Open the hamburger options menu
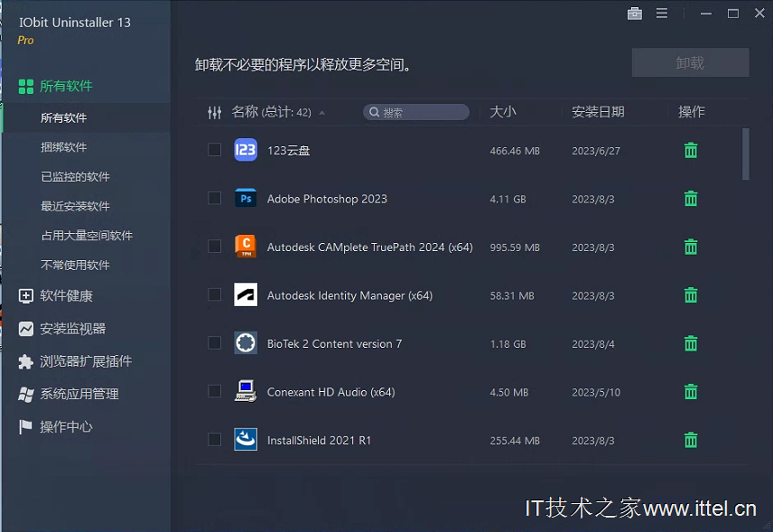The image size is (773, 532). (x=662, y=14)
